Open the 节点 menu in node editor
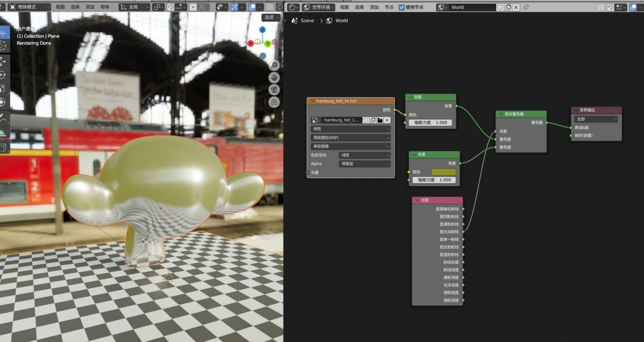The height and width of the screenshot is (342, 644). (x=389, y=7)
